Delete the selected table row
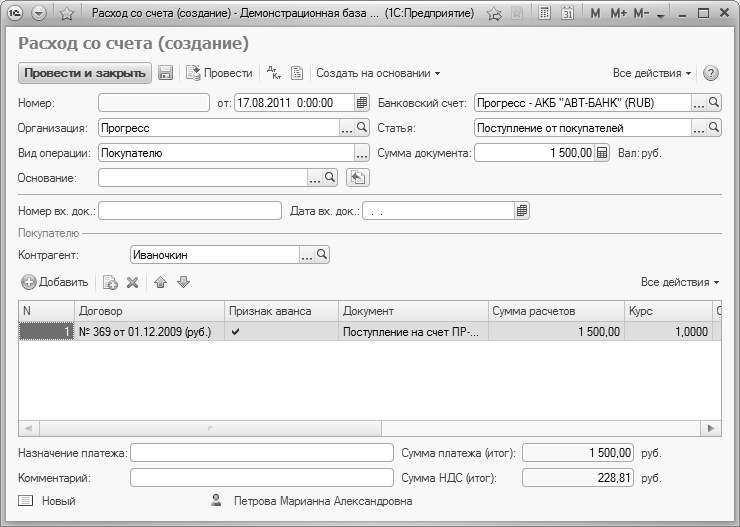The image size is (740, 527). point(132,283)
